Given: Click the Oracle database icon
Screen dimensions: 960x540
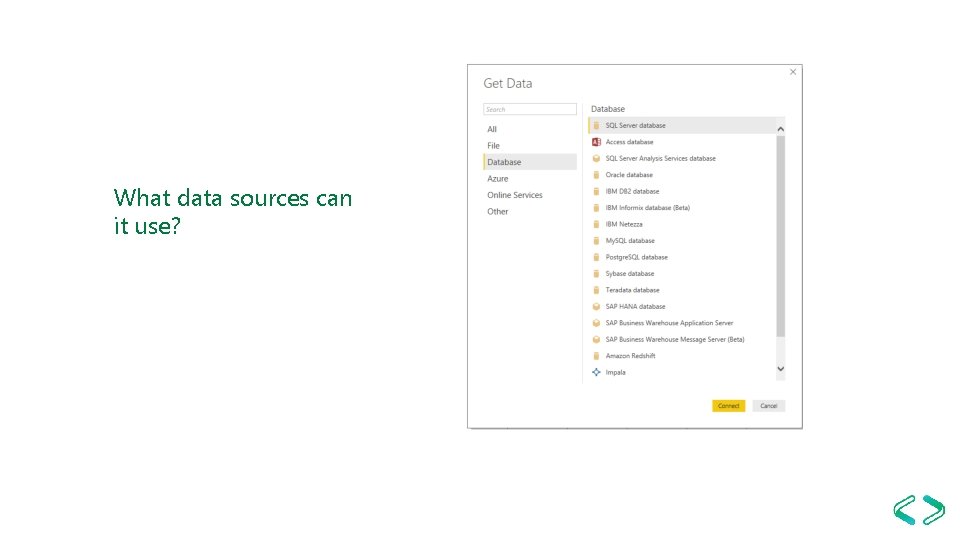Looking at the screenshot, I should pyautogui.click(x=596, y=175).
